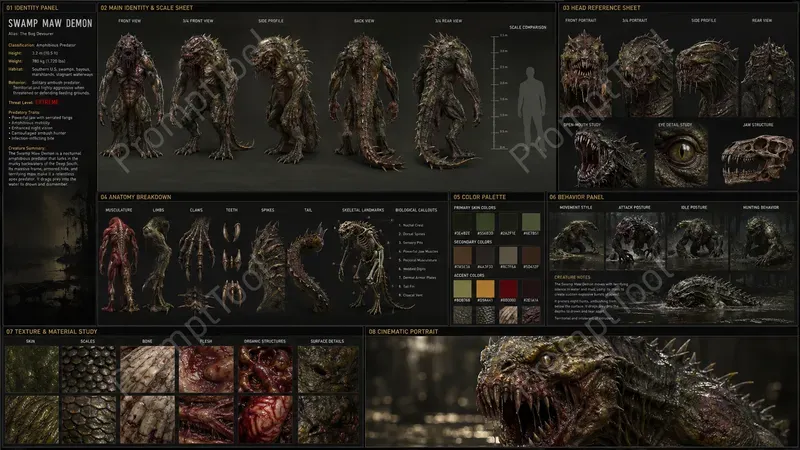Screen dimensions: 800x450
Task: Open the Front View creature render
Action: pos(130,95)
